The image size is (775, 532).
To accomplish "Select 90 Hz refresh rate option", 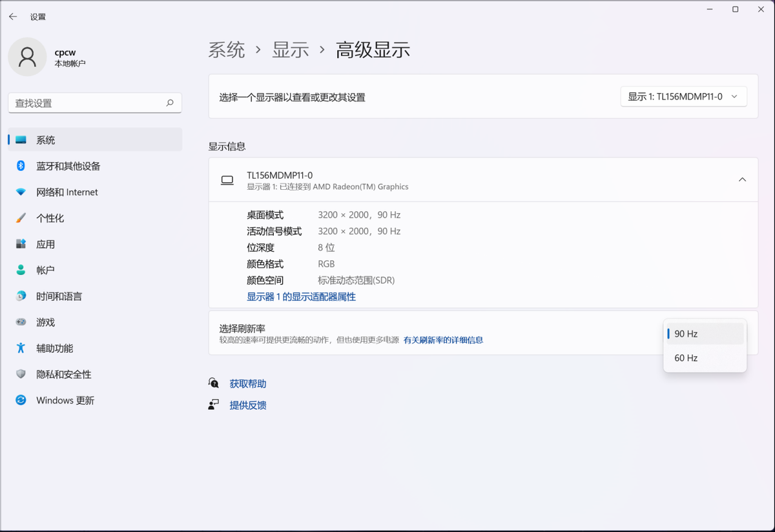I will (704, 334).
